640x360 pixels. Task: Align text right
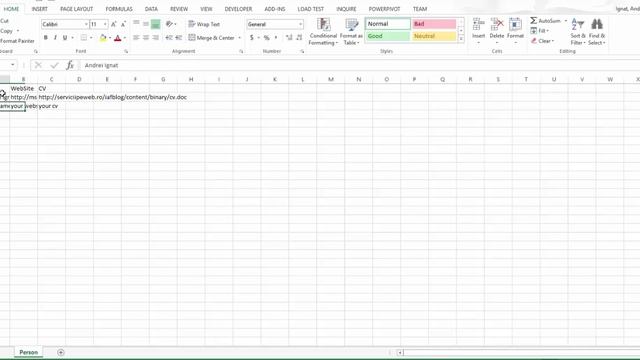point(156,38)
